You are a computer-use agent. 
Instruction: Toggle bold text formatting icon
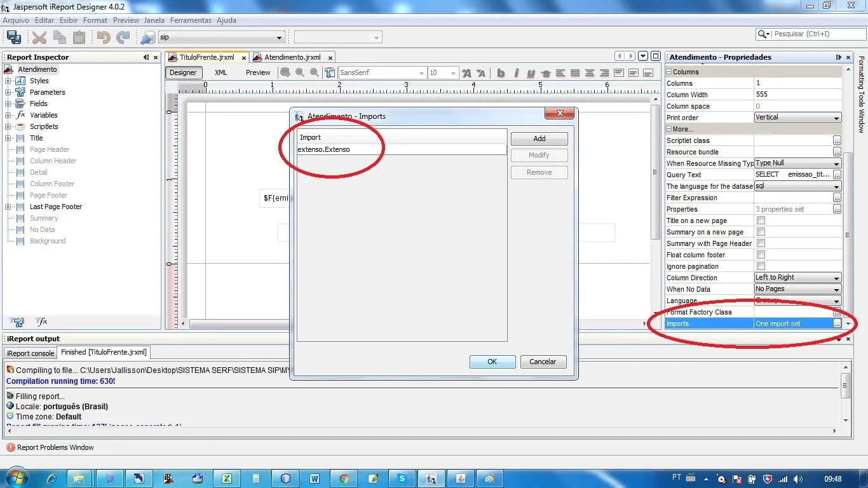tap(501, 73)
